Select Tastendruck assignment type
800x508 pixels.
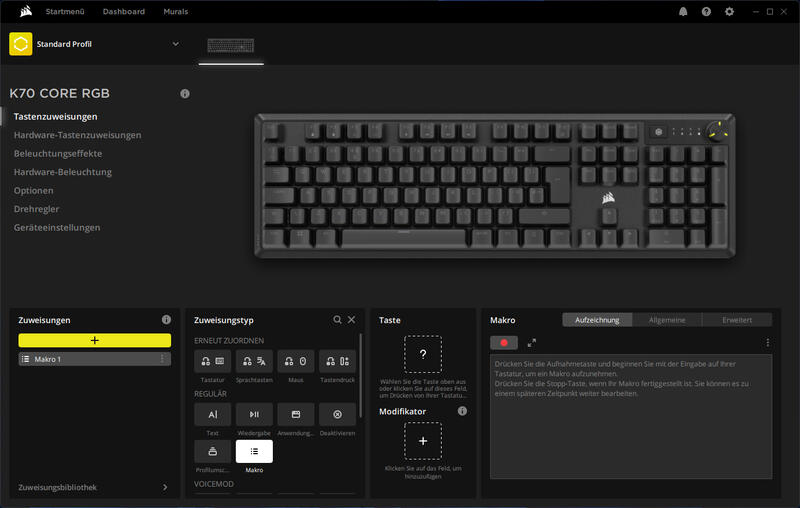(x=337, y=361)
